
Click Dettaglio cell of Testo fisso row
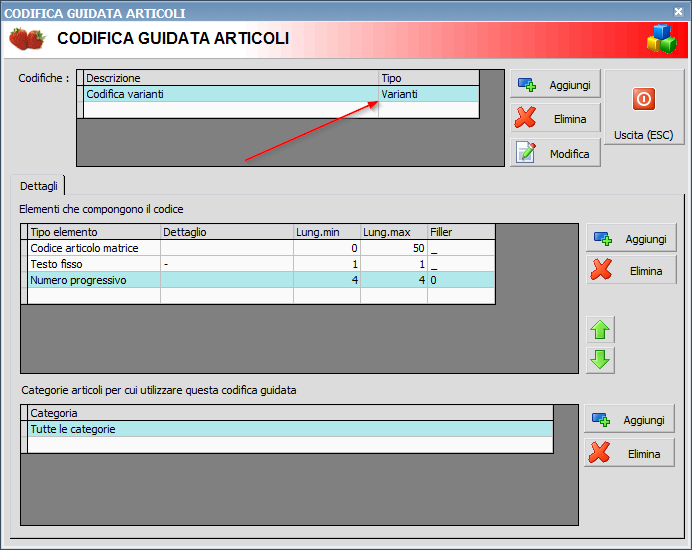[227, 264]
